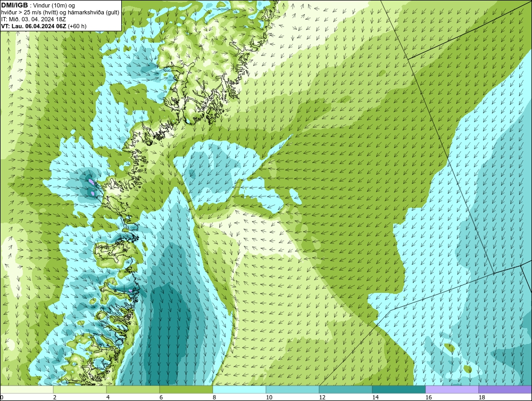Click the 16–18 m/s lavender legend swatch

[x=452, y=389]
